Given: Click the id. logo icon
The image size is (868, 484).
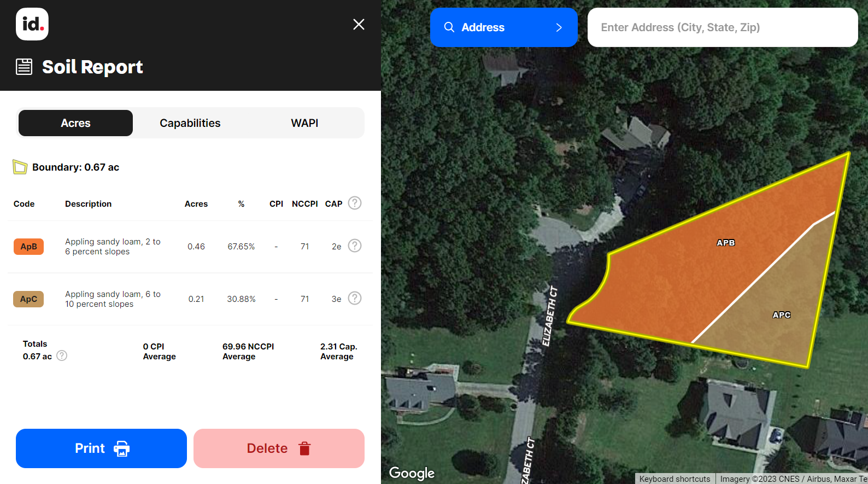Looking at the screenshot, I should point(32,24).
